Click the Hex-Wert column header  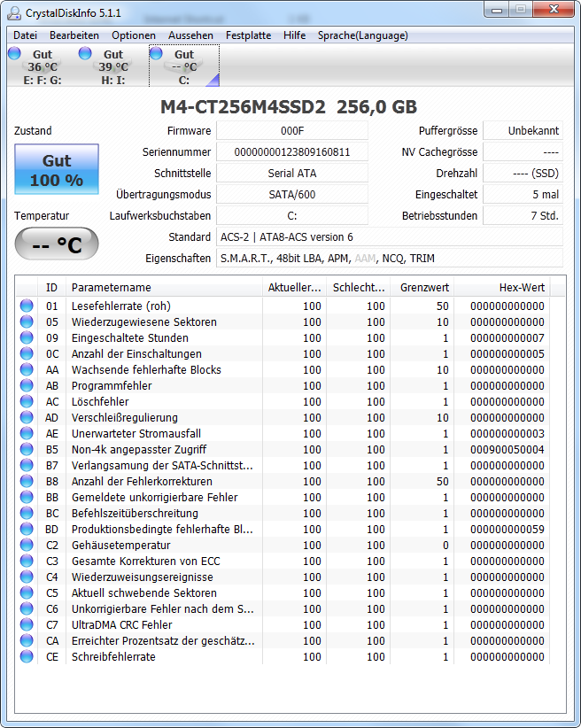[x=502, y=288]
